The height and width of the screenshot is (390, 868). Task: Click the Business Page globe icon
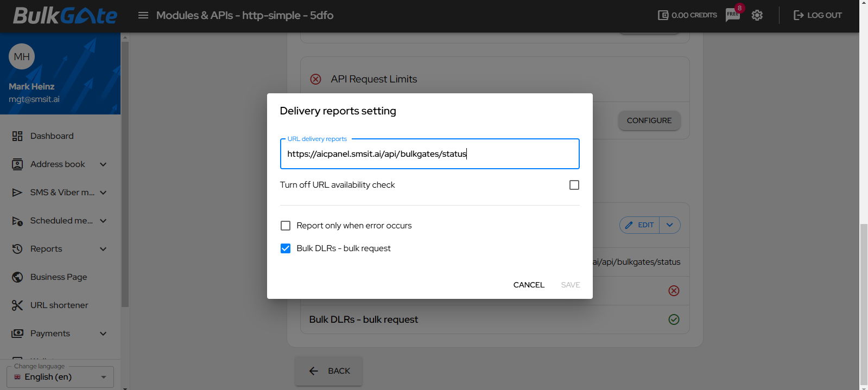[17, 277]
